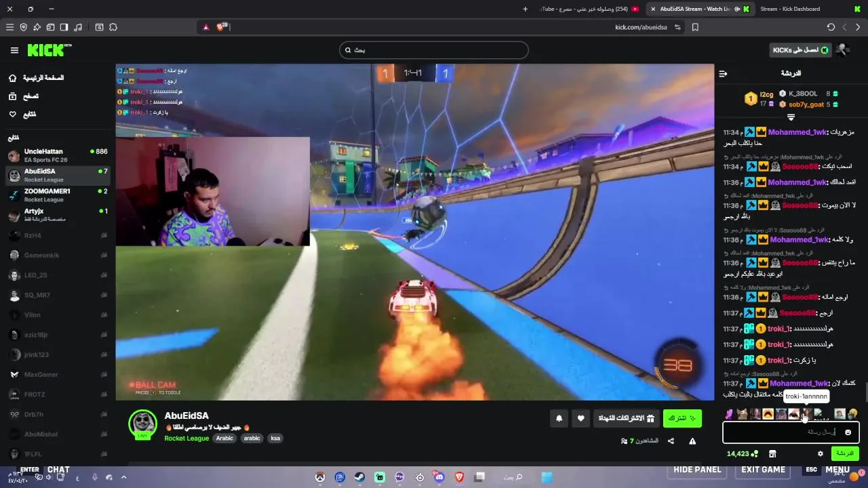
Task: Open the browser main menu icon
Action: [x=9, y=27]
